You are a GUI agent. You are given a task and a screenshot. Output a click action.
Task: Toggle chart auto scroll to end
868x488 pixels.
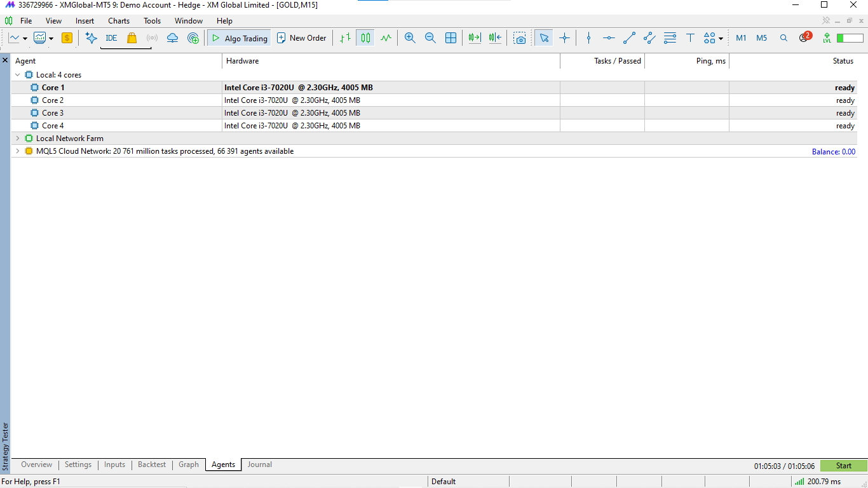pyautogui.click(x=475, y=38)
